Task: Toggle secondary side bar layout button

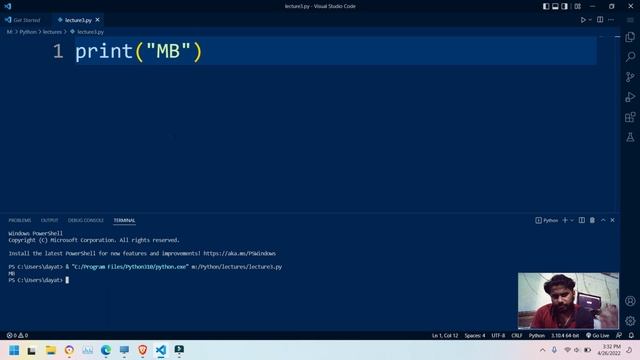Action: tap(564, 6)
